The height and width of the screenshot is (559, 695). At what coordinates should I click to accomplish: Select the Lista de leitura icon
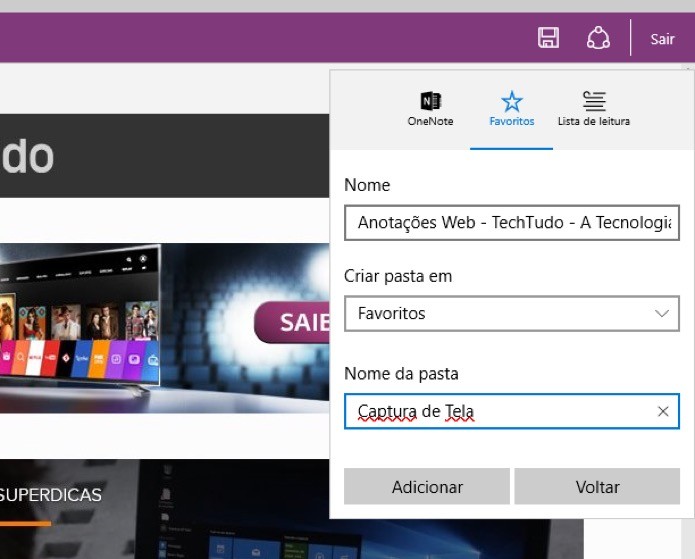pyautogui.click(x=594, y=101)
